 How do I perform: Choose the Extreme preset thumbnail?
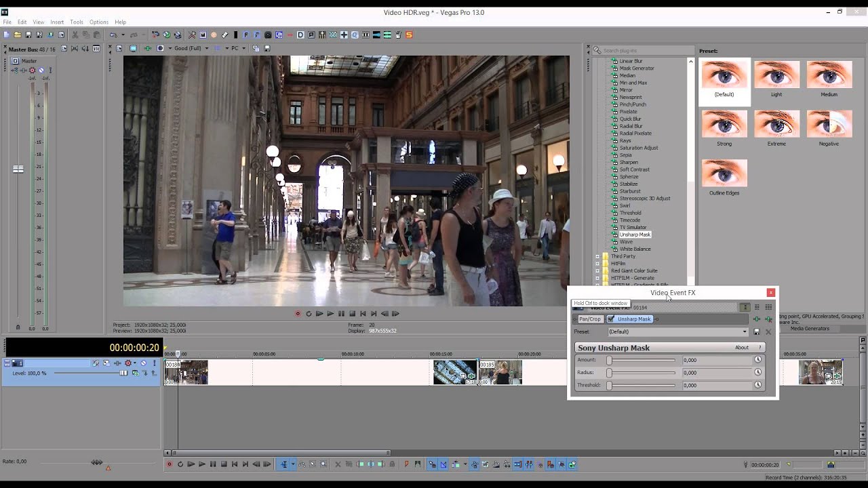tap(776, 128)
